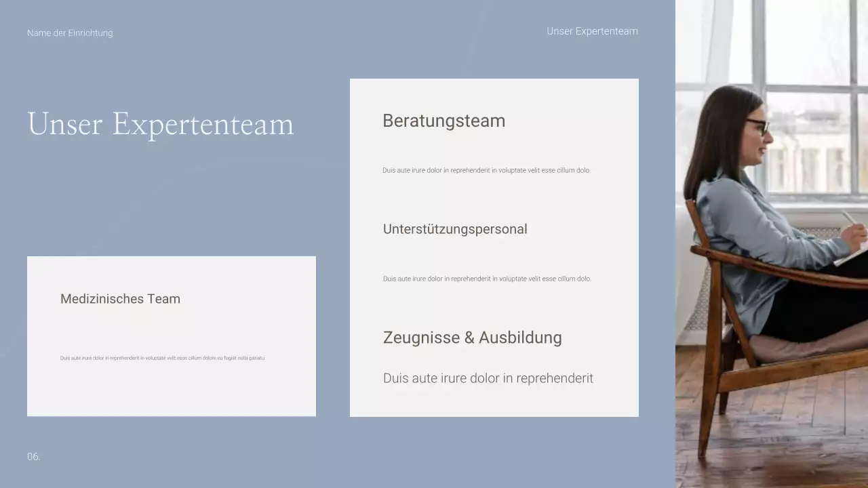The height and width of the screenshot is (488, 868).
Task: Click the body text under Beratungsteam
Action: coord(487,170)
